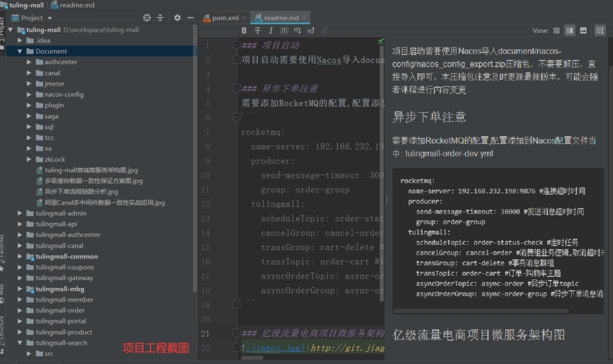Select the tulingmall-order module
This screenshot has height=364, width=613.
click(60, 310)
